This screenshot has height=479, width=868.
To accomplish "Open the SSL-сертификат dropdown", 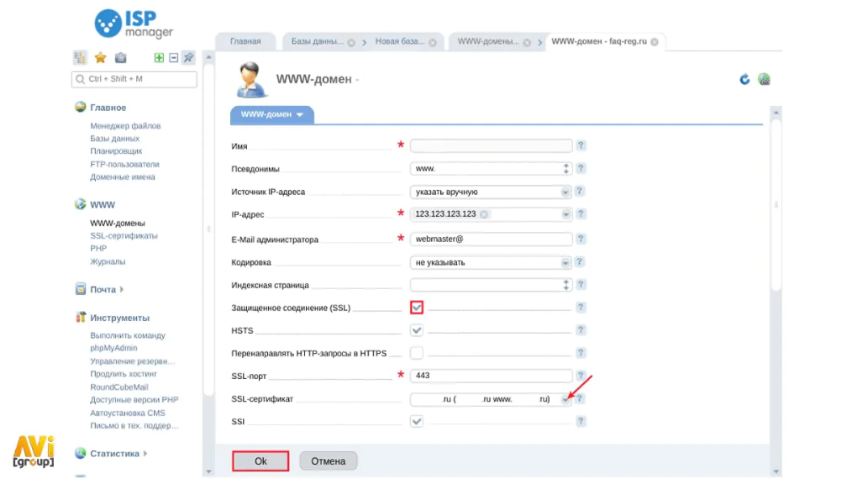I will (x=565, y=399).
